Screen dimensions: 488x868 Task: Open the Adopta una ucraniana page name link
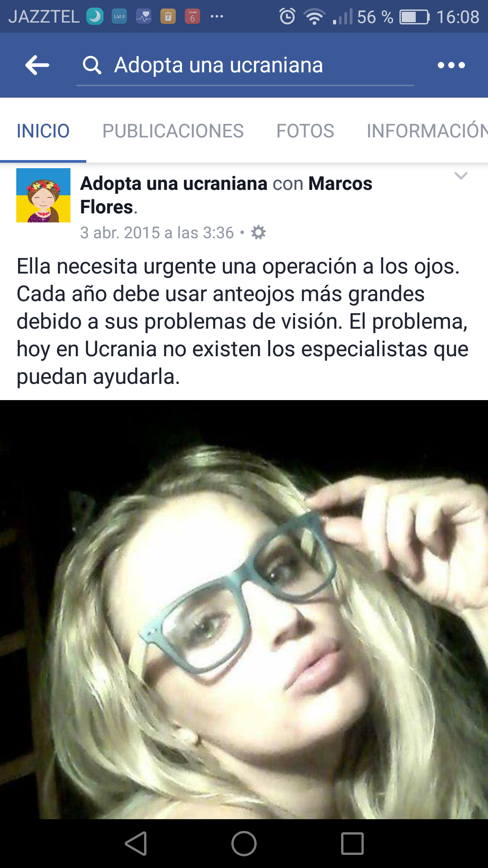(174, 184)
